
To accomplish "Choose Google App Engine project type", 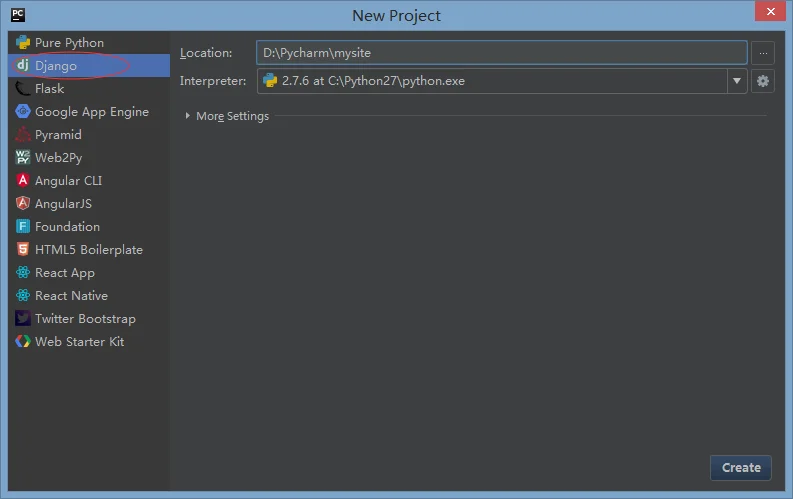I will click(89, 111).
